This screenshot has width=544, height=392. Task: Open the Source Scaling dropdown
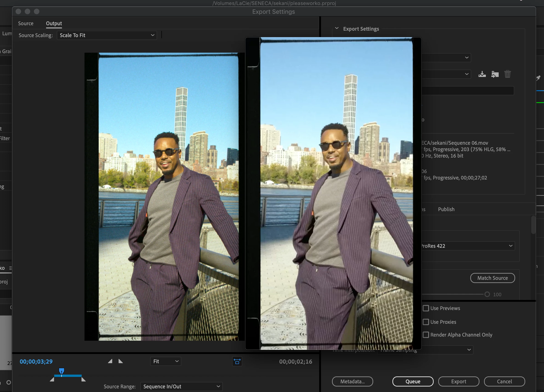point(107,35)
